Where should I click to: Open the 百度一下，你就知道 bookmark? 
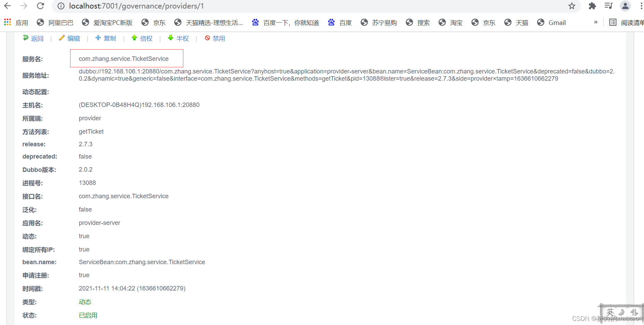285,23
